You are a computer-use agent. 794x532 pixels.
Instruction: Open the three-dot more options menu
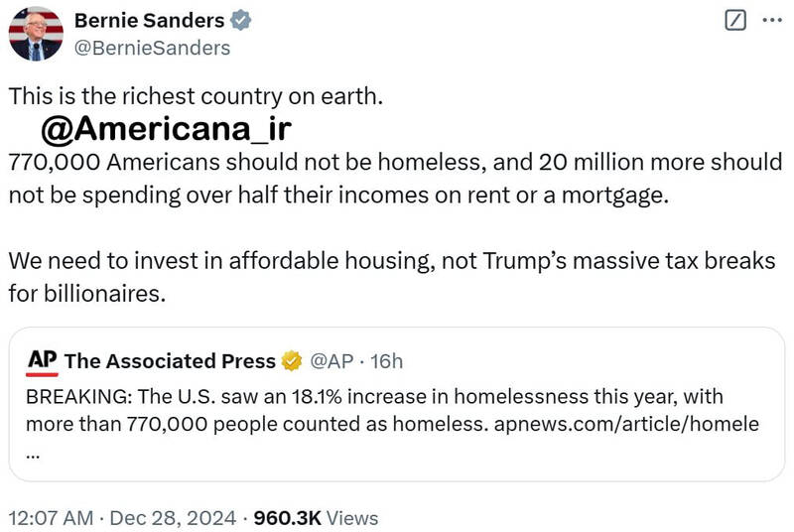[x=771, y=20]
